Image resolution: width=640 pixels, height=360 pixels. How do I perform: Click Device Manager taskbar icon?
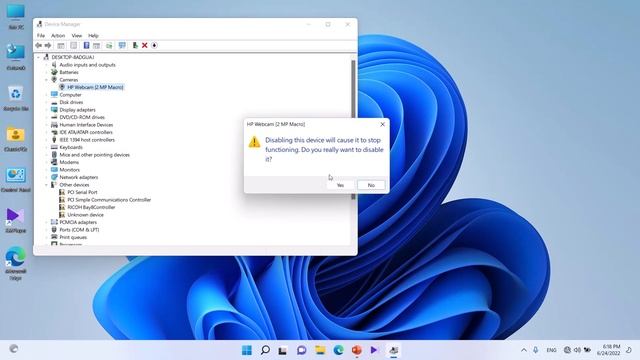[x=393, y=350]
